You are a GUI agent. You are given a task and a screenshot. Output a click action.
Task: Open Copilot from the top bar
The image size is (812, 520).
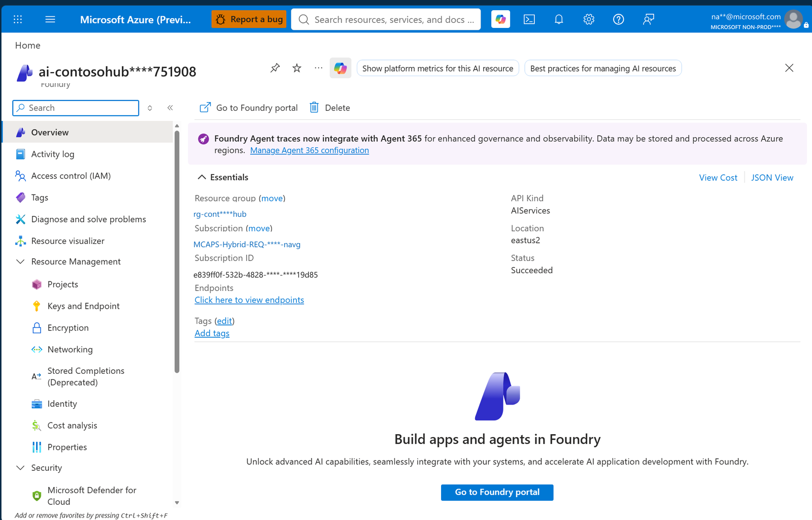click(x=501, y=19)
